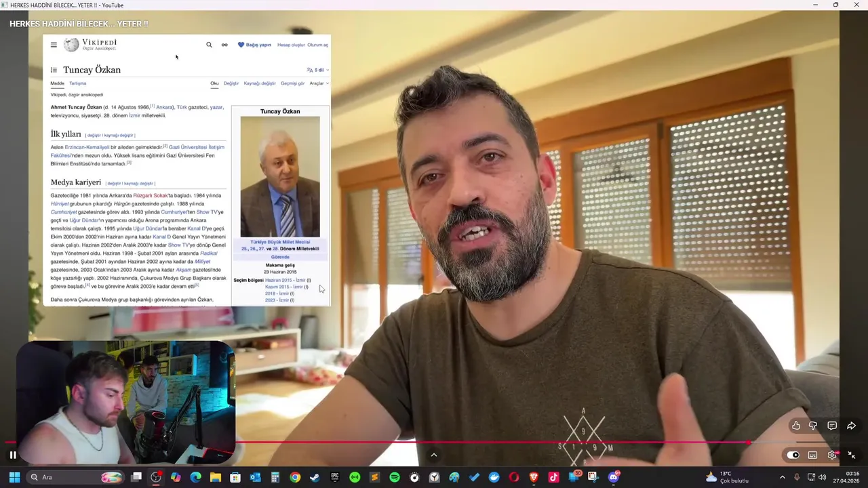Screen dimensions: 868x488
Task: Select the 'Tartışma' tab on Vikipedi
Action: point(77,83)
